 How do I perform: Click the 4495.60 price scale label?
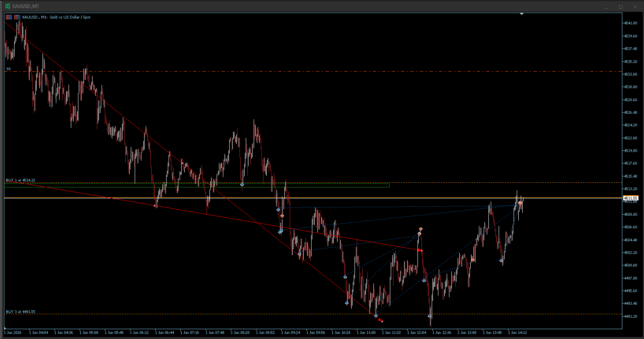(x=631, y=291)
